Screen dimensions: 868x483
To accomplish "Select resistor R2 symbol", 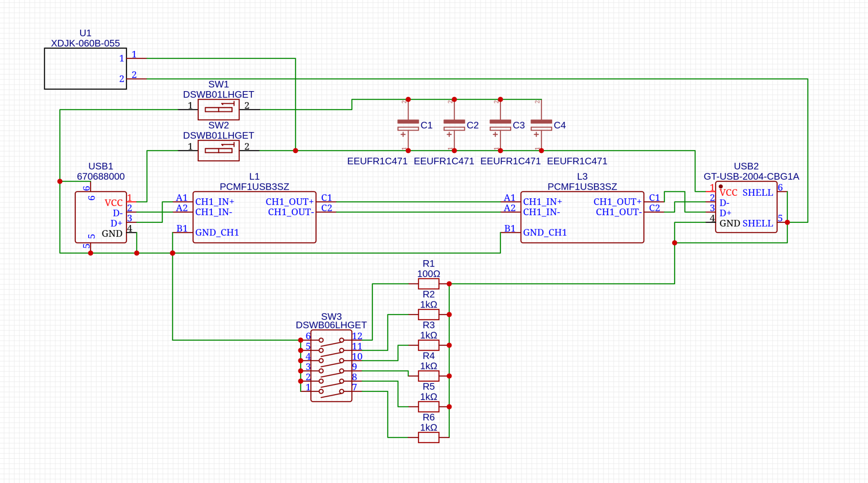I will click(428, 315).
